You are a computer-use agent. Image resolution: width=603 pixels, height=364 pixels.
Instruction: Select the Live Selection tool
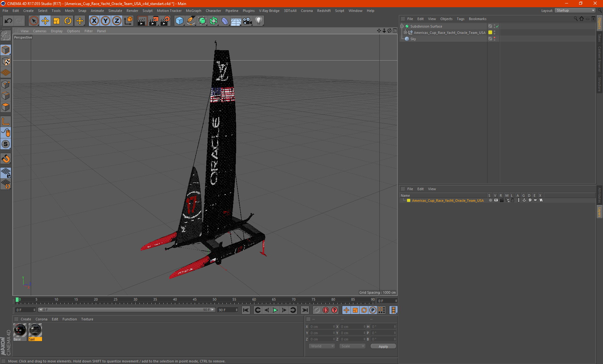click(x=34, y=21)
